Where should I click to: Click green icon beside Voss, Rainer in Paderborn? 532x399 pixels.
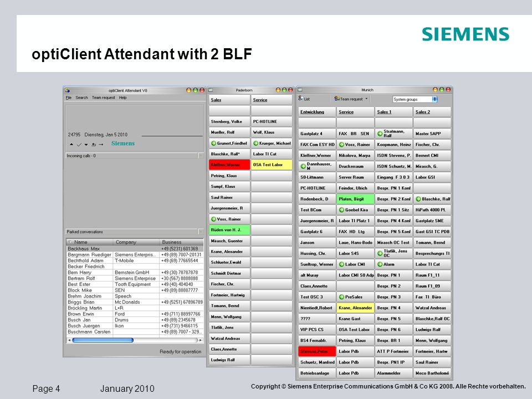tap(213, 219)
